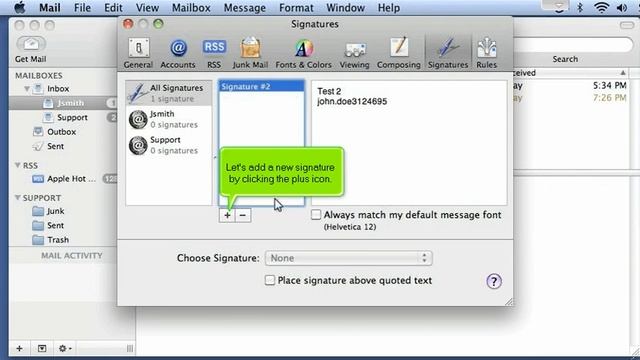Collapse the SUPPORT section triangle
Viewport: 640px width, 360px height.
(x=18, y=198)
